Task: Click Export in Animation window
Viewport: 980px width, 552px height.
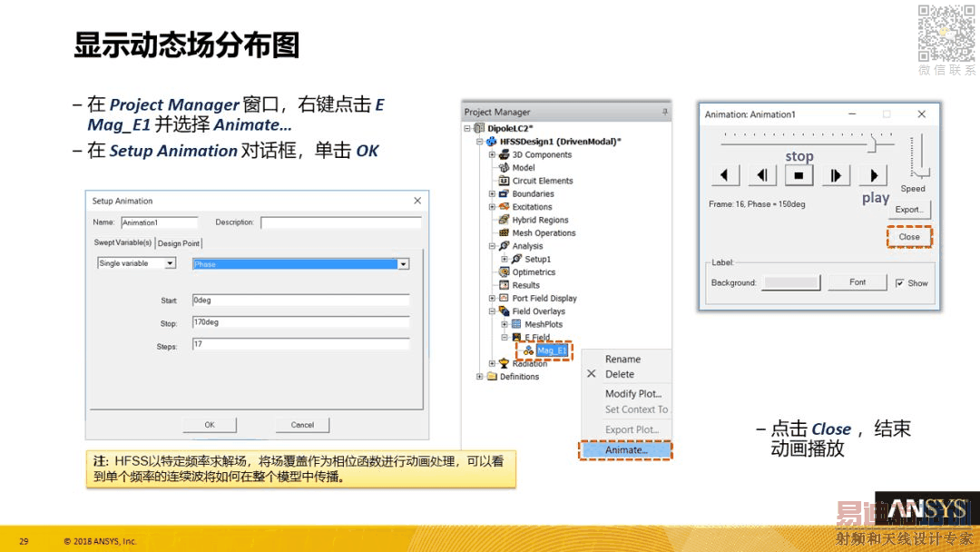Action: point(908,210)
